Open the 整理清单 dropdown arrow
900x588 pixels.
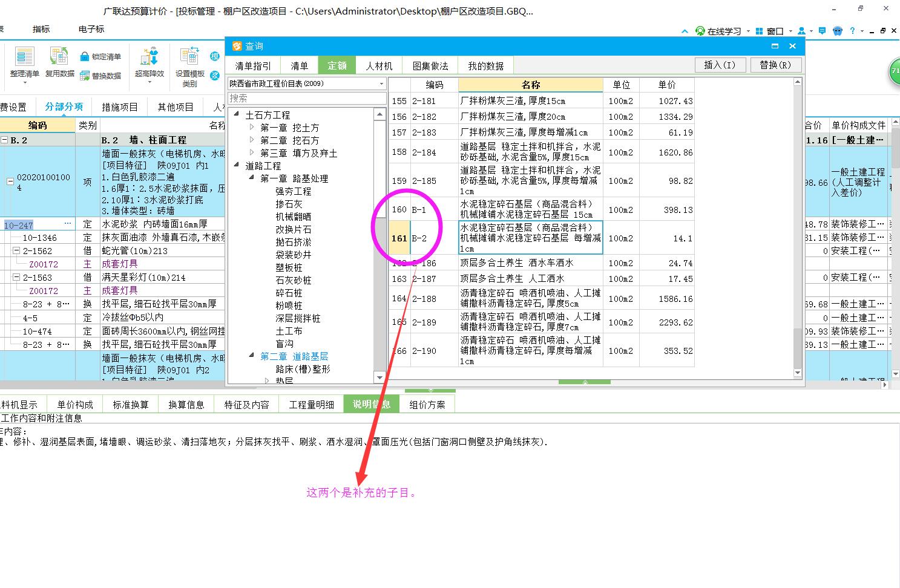point(24,82)
